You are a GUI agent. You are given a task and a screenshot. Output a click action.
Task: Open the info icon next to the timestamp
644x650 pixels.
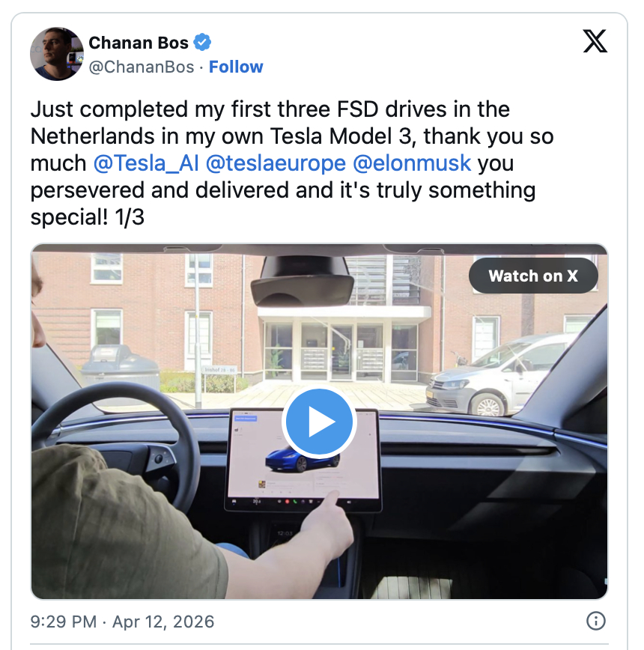(x=596, y=621)
